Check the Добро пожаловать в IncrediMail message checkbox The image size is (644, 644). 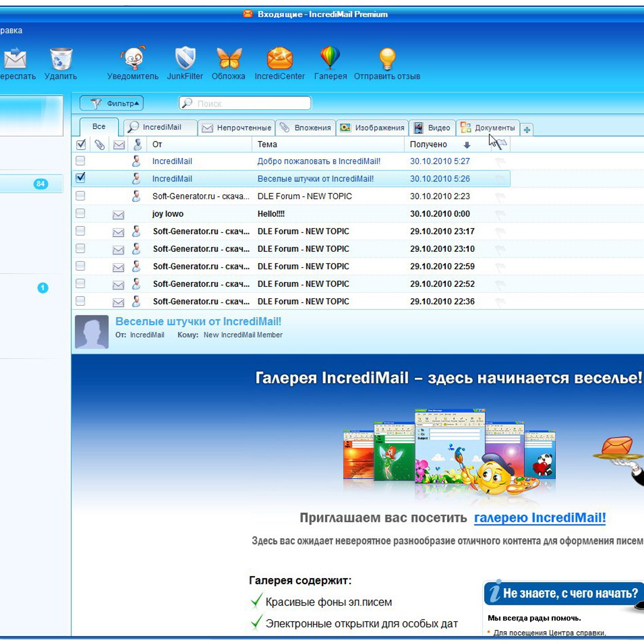click(x=80, y=161)
